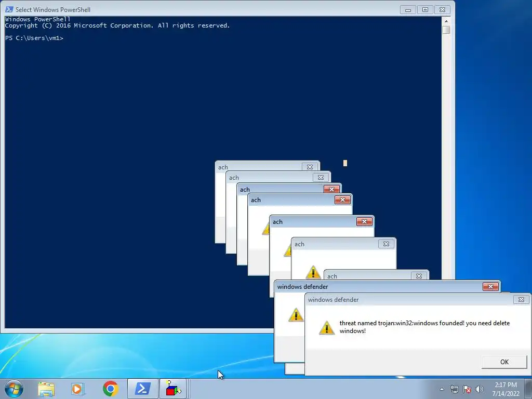Click the PowerShell vertical scrollbar thumb

pyautogui.click(x=446, y=30)
